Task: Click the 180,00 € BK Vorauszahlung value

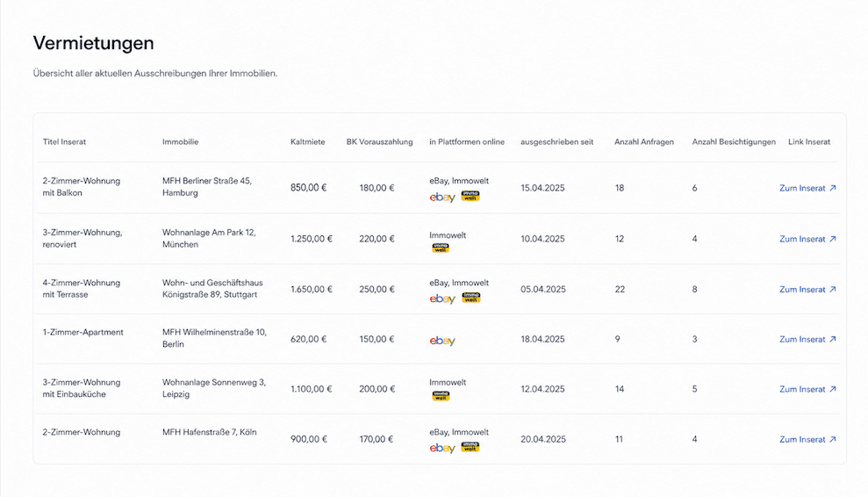Action: (377, 189)
